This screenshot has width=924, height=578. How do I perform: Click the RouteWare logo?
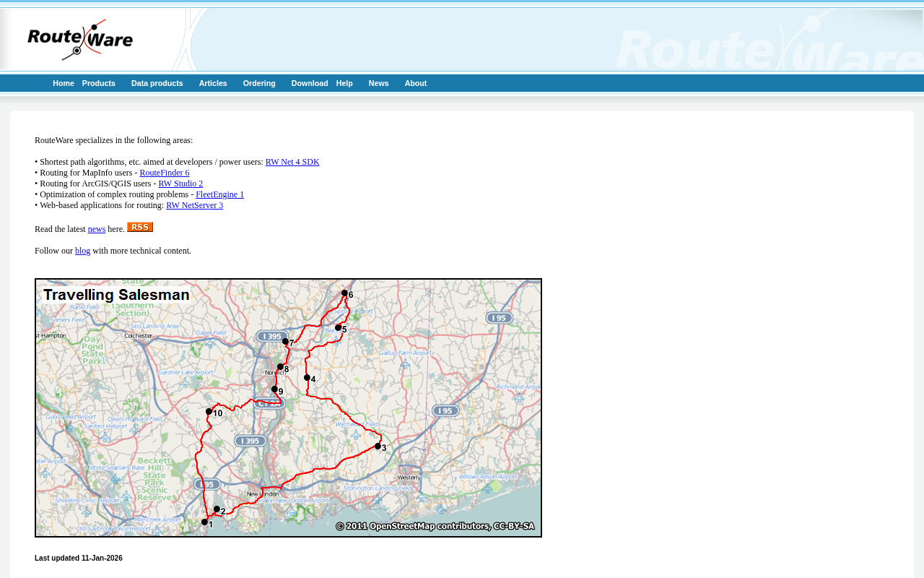[x=80, y=40]
